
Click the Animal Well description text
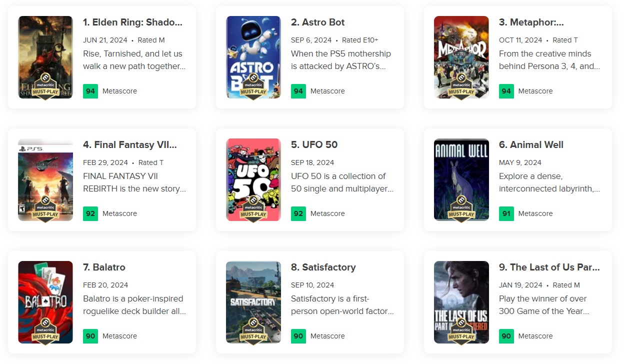pyautogui.click(x=549, y=182)
